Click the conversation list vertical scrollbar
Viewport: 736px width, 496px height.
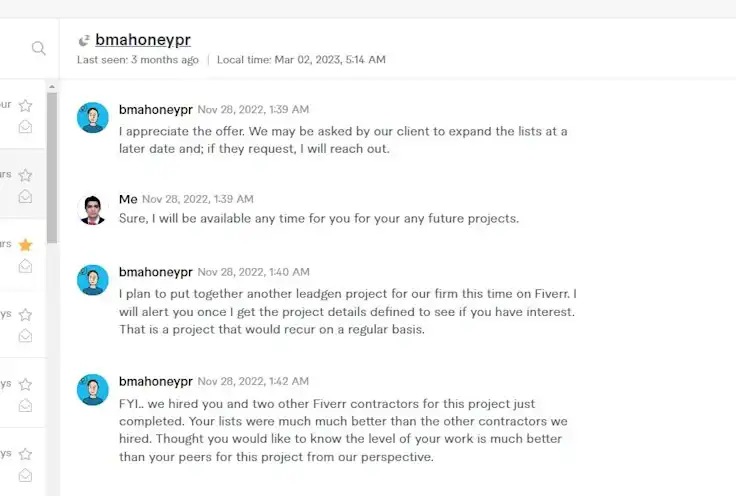[x=52, y=160]
